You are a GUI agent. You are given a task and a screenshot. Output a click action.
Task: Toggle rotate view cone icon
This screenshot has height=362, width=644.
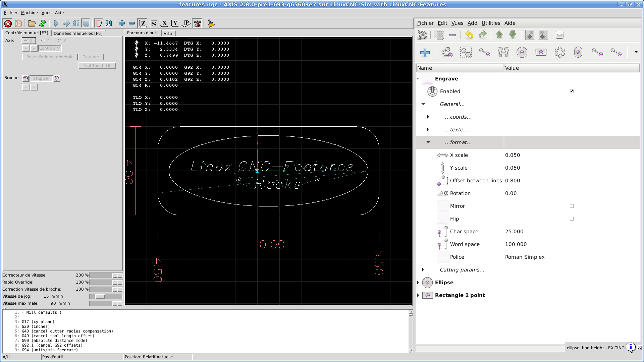197,23
